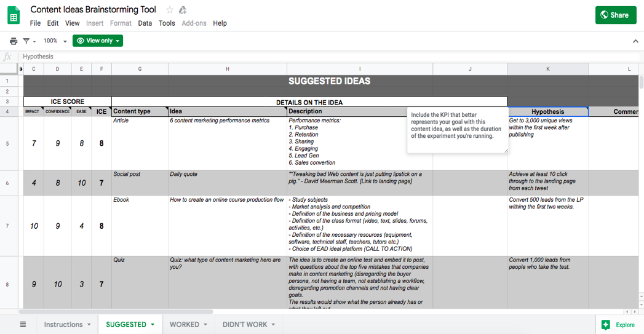Star the Content Ideas Brainstorming Tool document
Screen dimensions: 644x334
pyautogui.click(x=170, y=10)
